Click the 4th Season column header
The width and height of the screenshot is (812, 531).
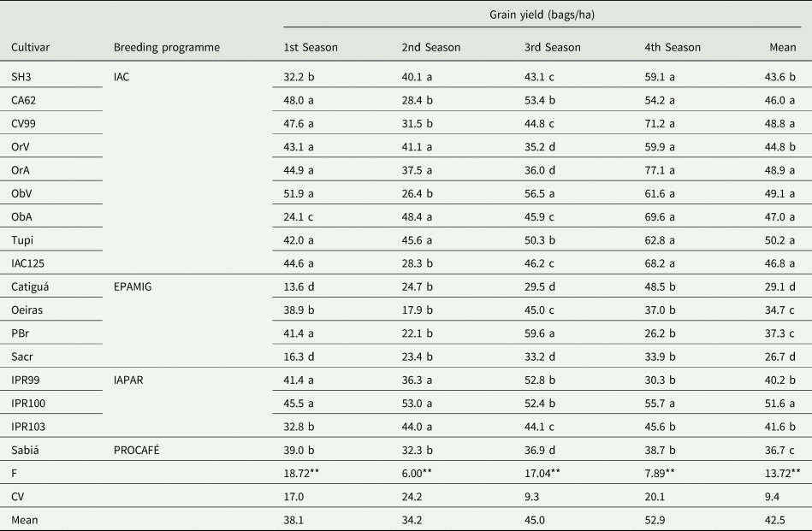tap(673, 48)
